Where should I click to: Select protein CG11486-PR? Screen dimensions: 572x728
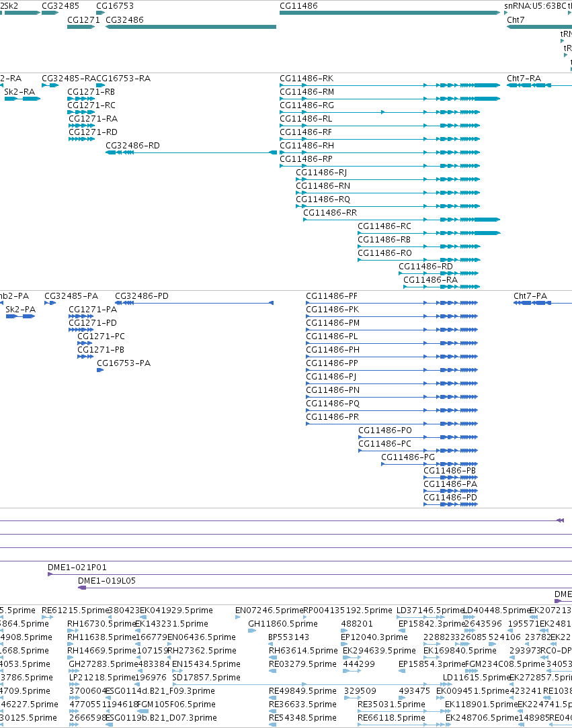point(332,418)
